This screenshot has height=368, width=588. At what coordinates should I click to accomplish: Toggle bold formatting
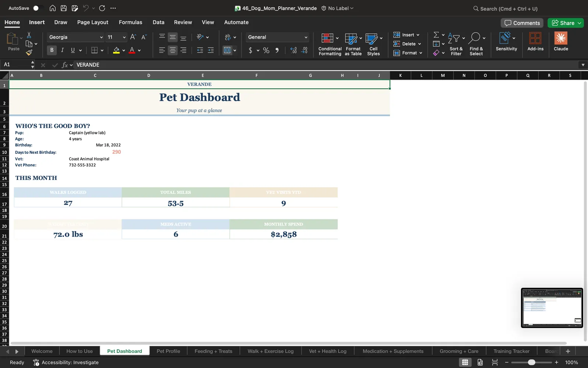pyautogui.click(x=52, y=50)
